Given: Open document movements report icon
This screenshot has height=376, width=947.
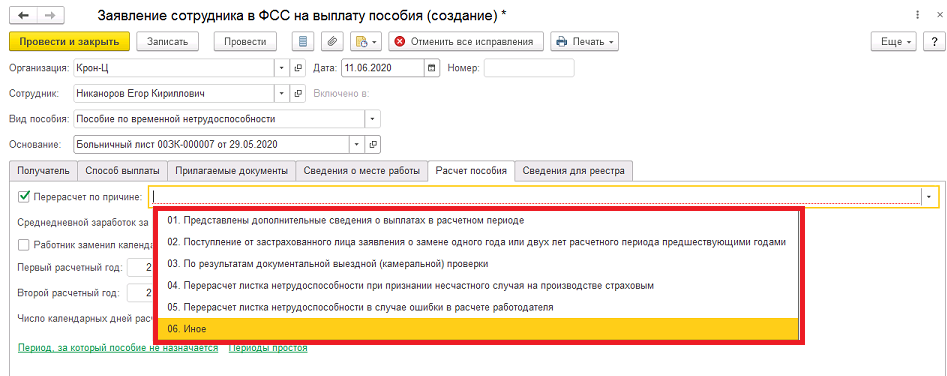Looking at the screenshot, I should click(x=303, y=42).
